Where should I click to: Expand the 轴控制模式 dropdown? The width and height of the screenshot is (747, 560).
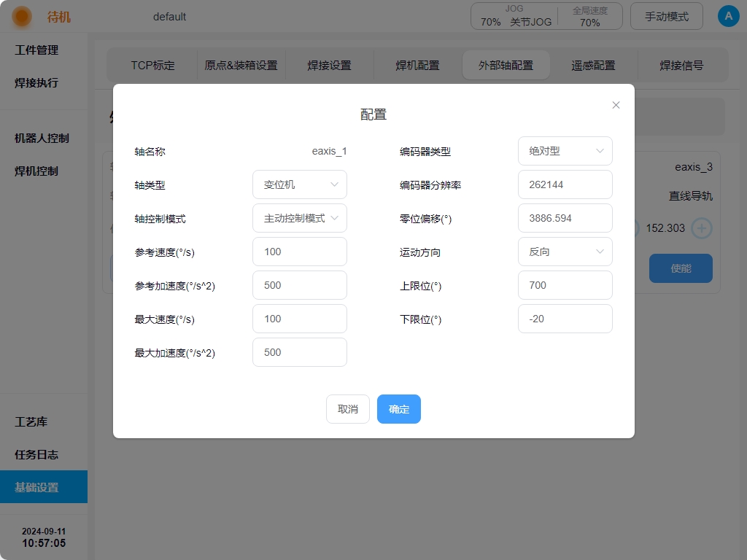coord(300,218)
